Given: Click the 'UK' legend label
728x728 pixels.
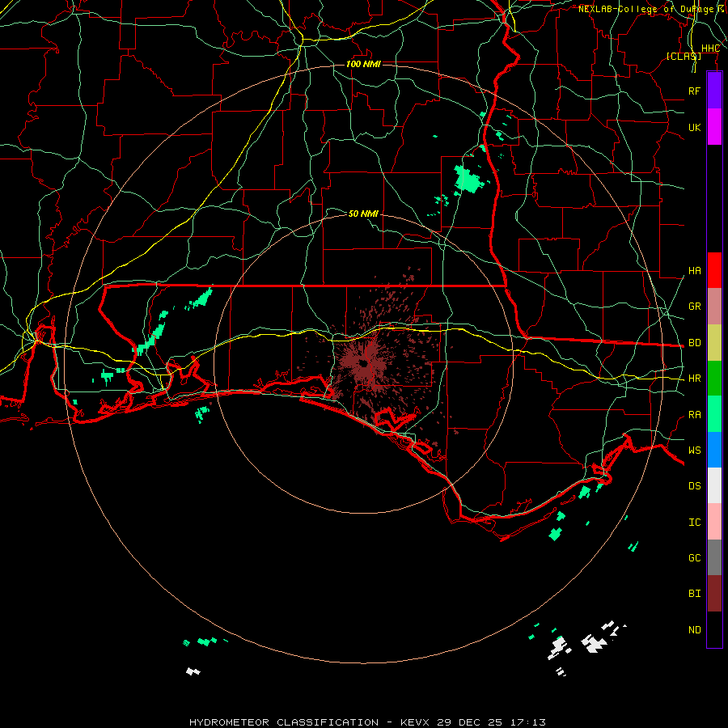Looking at the screenshot, I should (694, 128).
